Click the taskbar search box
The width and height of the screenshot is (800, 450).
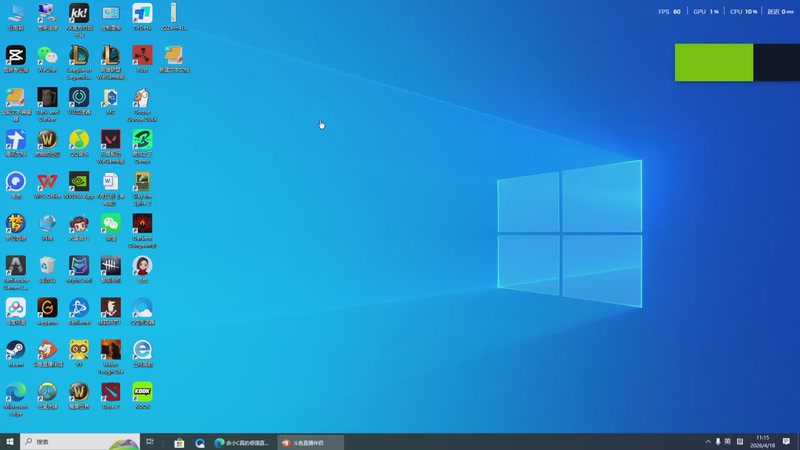(x=80, y=442)
